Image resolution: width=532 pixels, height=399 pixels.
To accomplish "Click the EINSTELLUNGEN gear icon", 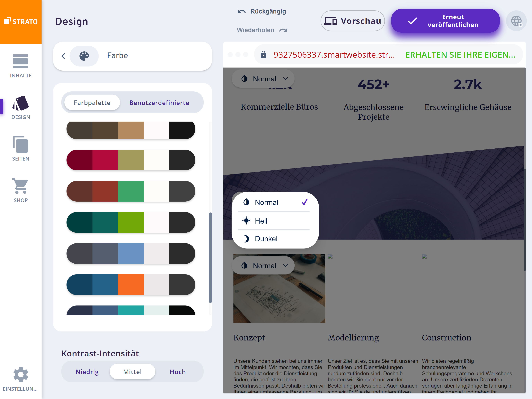I will coord(21,374).
